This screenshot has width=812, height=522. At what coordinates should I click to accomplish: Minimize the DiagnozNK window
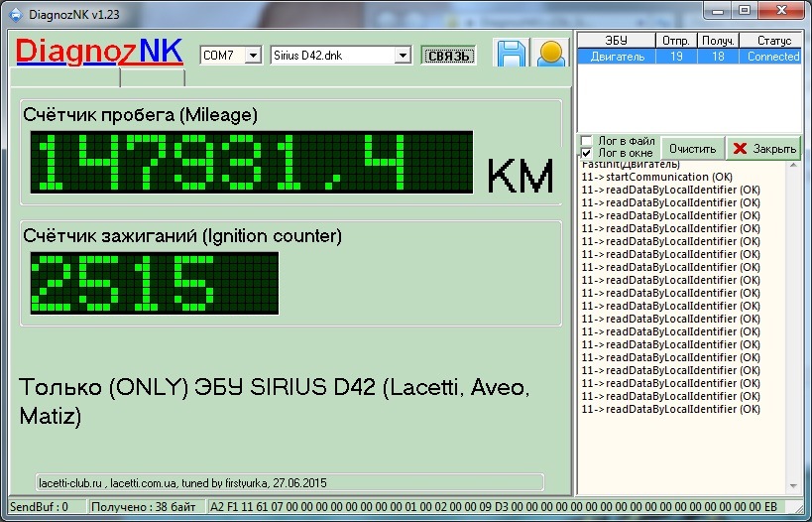click(x=718, y=10)
